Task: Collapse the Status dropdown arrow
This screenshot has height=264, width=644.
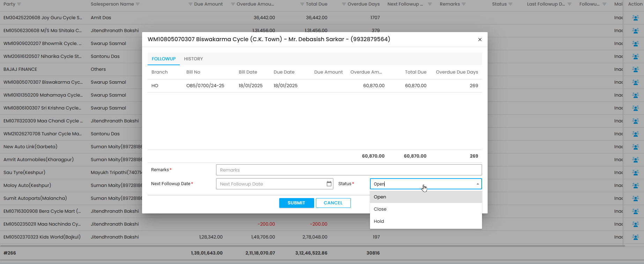Action: click(478, 184)
